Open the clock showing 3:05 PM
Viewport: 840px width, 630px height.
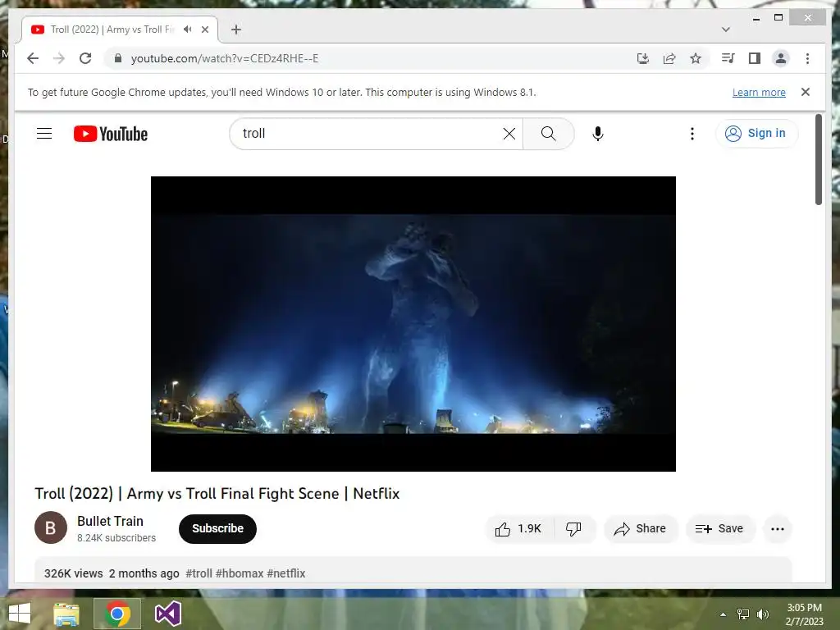pyautogui.click(x=804, y=614)
